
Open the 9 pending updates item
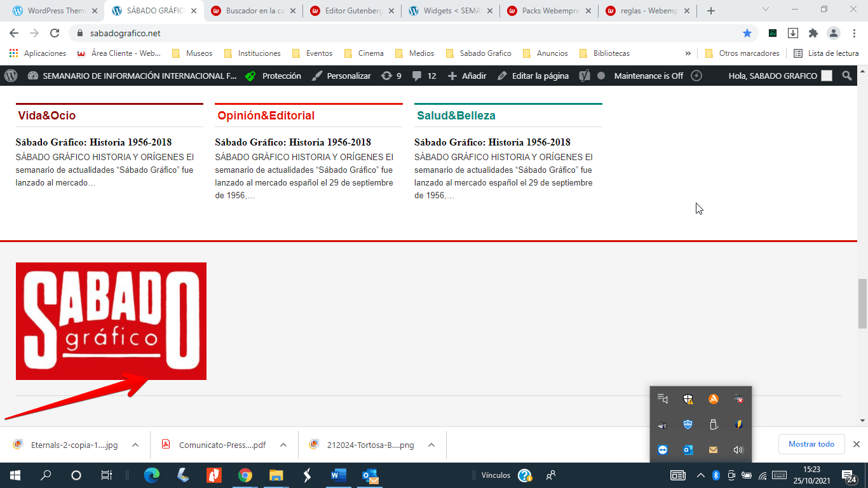(391, 76)
